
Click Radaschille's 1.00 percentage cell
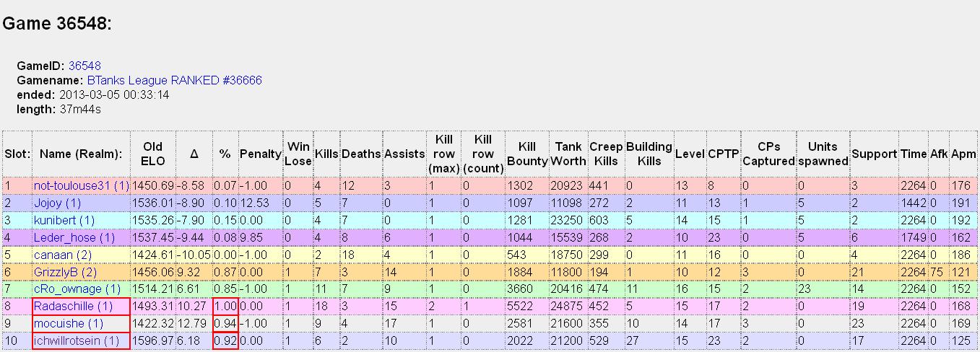point(225,307)
